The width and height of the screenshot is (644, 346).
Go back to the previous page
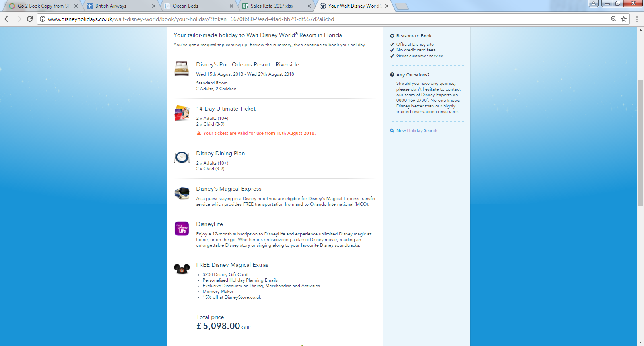tap(7, 19)
